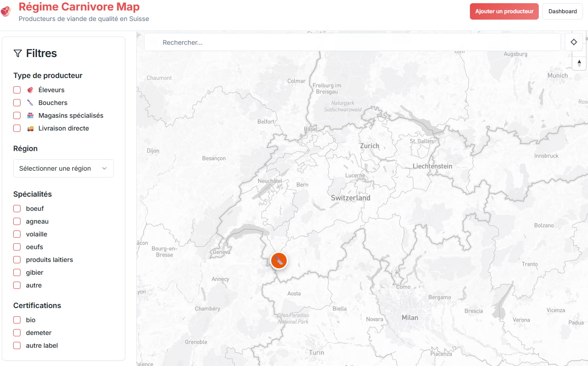The image size is (588, 366).
Task: Toggle the Éleveurs producer type checkbox
Action: (x=17, y=90)
